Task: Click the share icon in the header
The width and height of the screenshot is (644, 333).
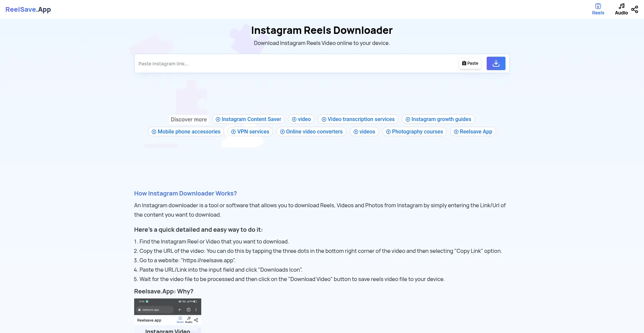Action: coord(635,9)
